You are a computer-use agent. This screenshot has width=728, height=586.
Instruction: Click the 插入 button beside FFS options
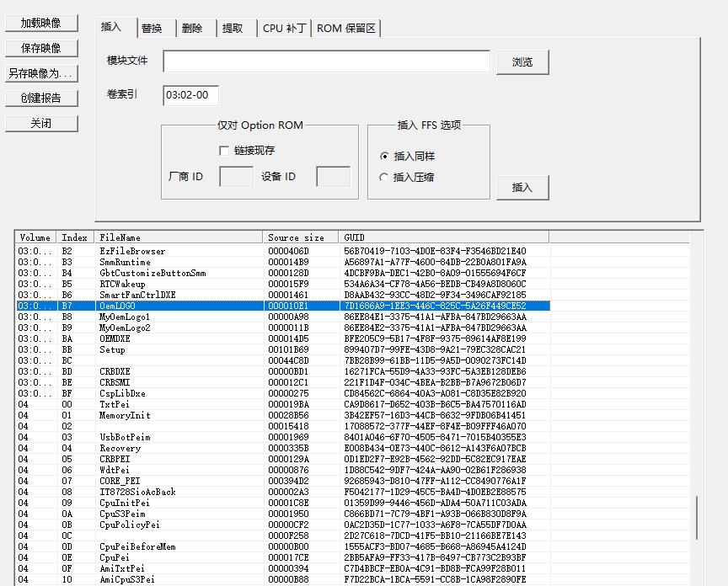coord(522,188)
